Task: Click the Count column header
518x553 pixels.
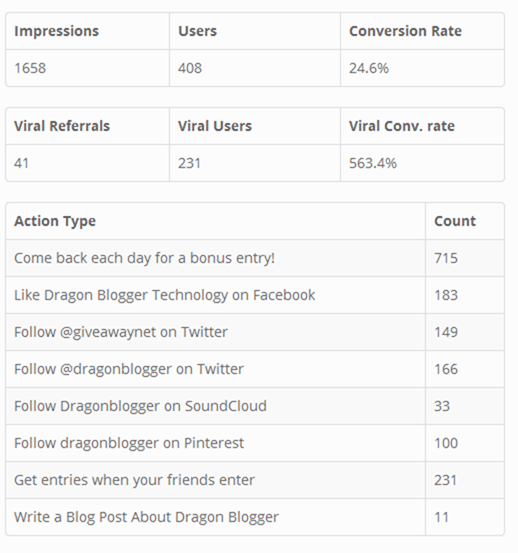Action: (455, 221)
